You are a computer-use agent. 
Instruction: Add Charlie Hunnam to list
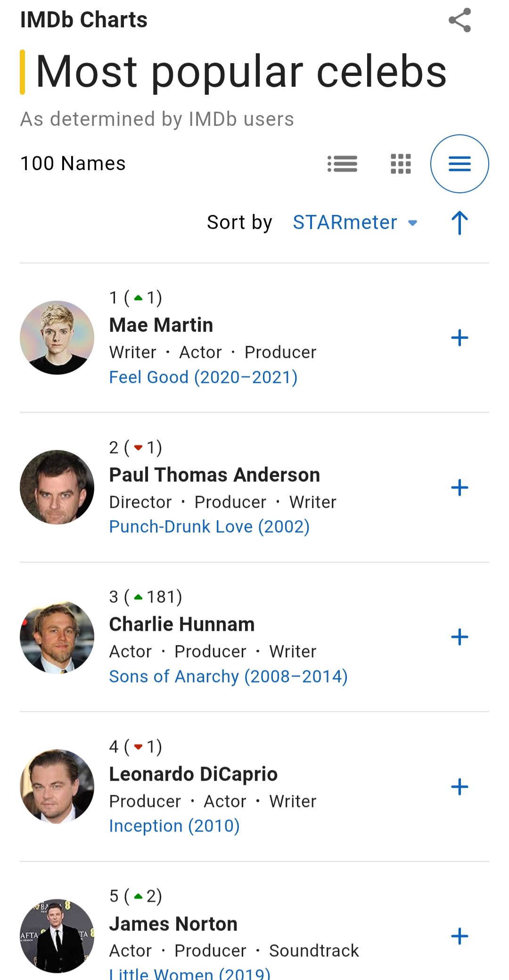click(x=460, y=637)
